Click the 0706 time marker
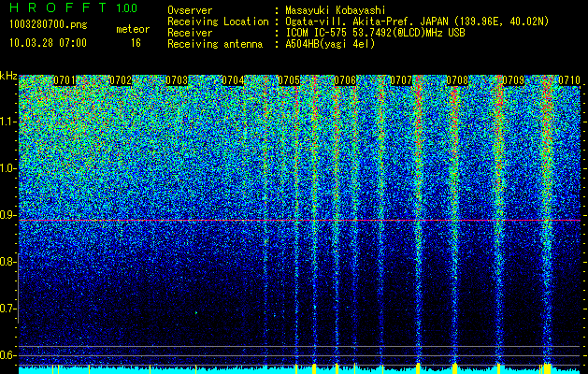Image resolution: width=588 pixels, height=374 pixels. point(345,80)
